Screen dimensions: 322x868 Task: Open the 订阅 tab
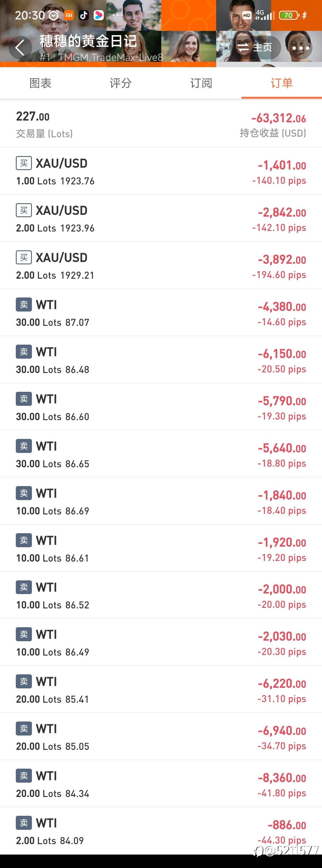[201, 83]
